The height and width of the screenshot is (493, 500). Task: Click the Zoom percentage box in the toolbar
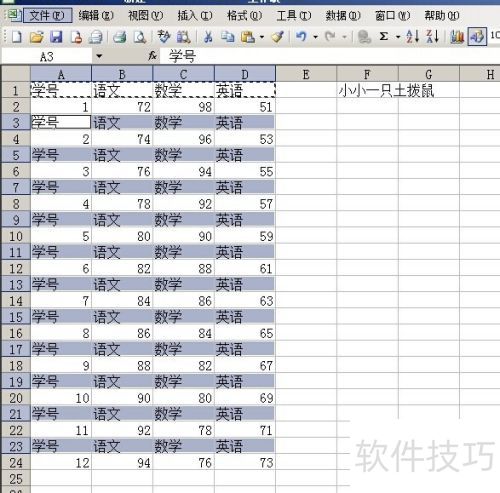[495, 35]
